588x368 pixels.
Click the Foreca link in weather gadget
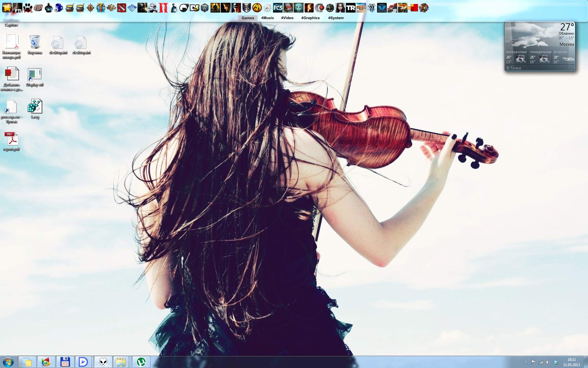515,68
